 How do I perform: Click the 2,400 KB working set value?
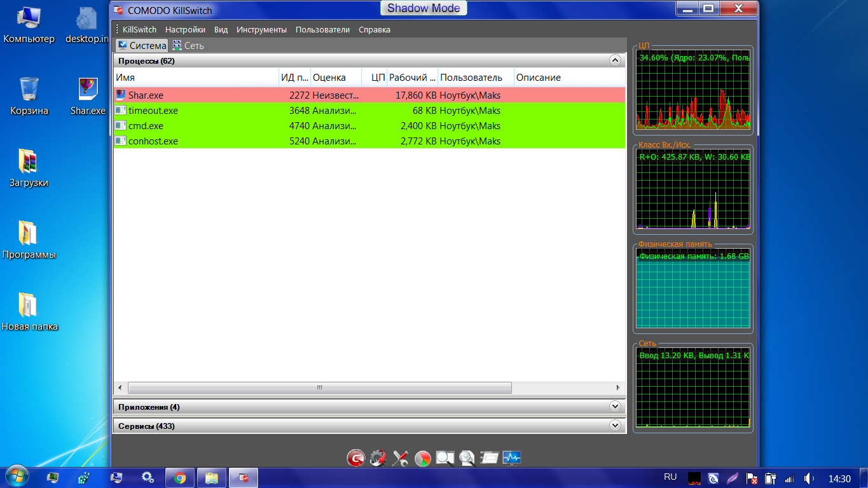point(418,125)
